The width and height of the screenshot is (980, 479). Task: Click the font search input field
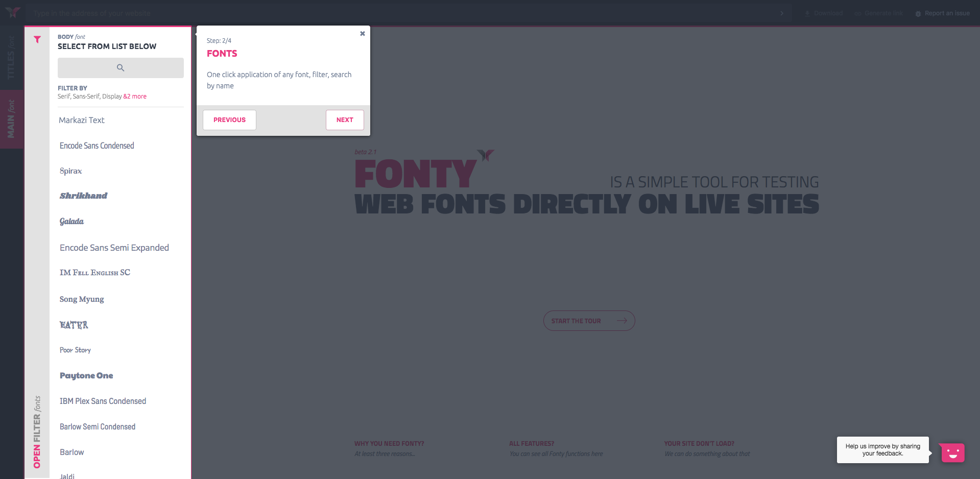coord(121,68)
